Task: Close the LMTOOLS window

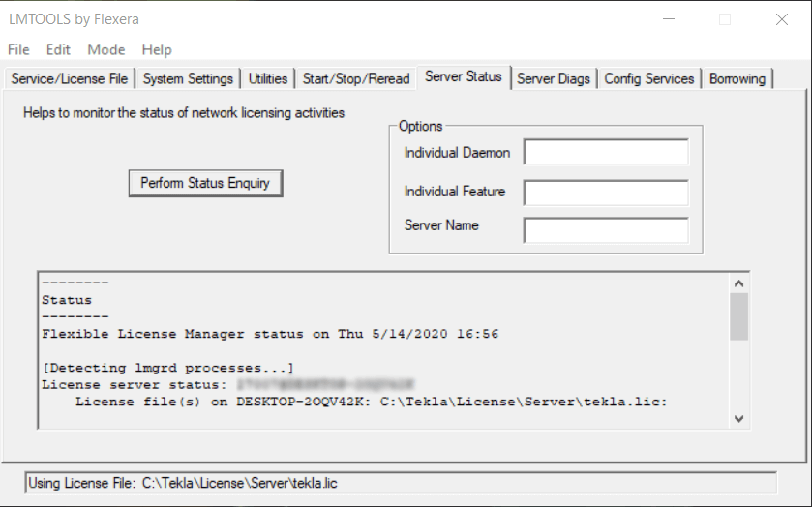Action: 782,19
